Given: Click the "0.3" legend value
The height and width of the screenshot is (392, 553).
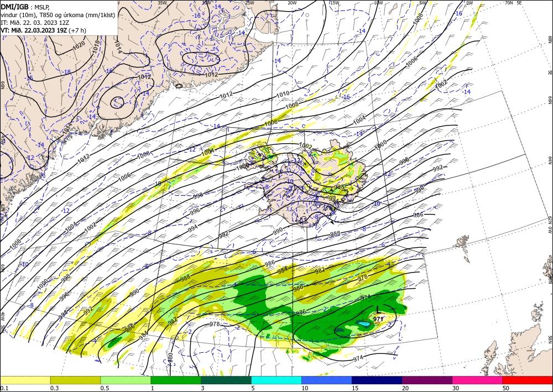Looking at the screenshot, I should pyautogui.click(x=54, y=388).
